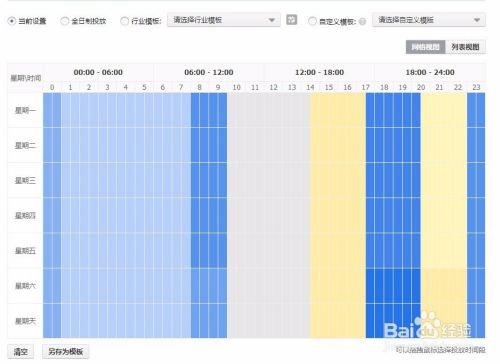Click the single-digit hour column label 1
The height and width of the screenshot is (364, 500).
[70, 87]
